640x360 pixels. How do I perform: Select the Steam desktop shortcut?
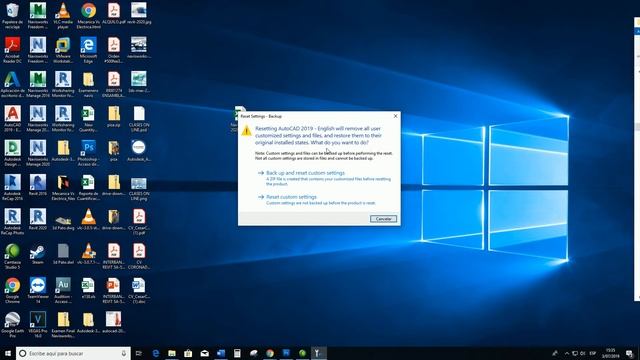tap(38, 253)
